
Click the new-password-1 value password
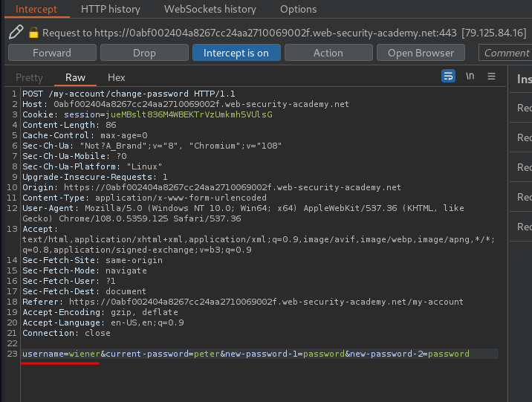pyautogui.click(x=324, y=354)
